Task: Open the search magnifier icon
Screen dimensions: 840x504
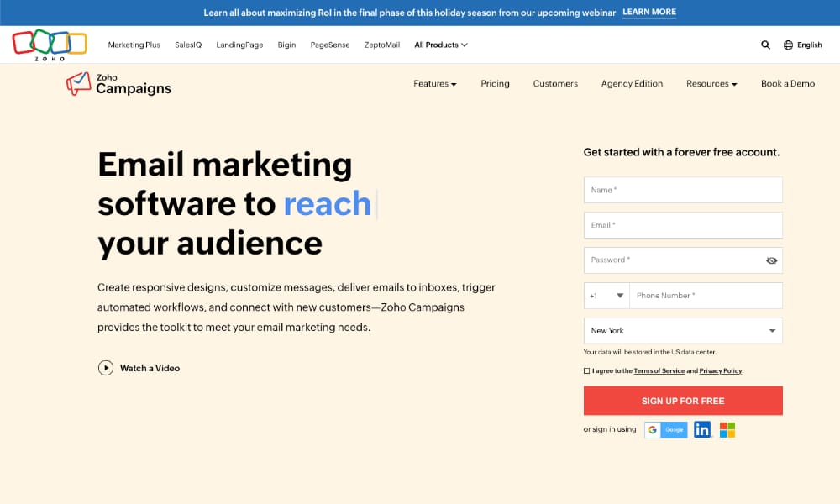Action: (765, 45)
